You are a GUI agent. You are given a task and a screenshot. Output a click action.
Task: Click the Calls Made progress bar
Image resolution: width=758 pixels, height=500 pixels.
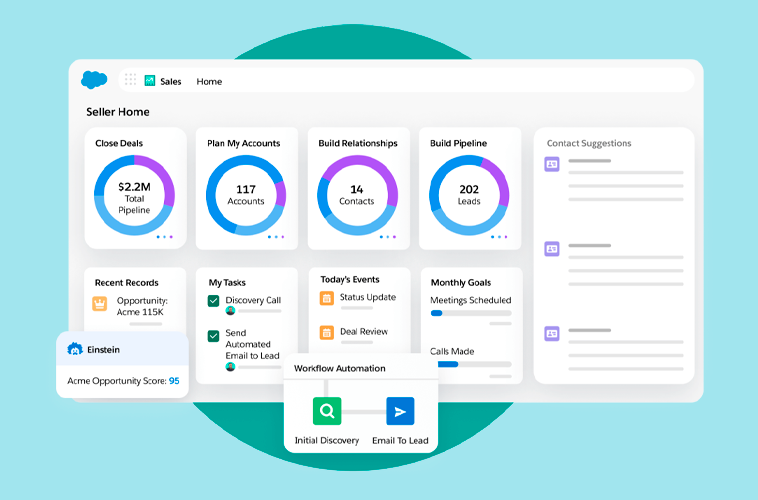[x=470, y=364]
